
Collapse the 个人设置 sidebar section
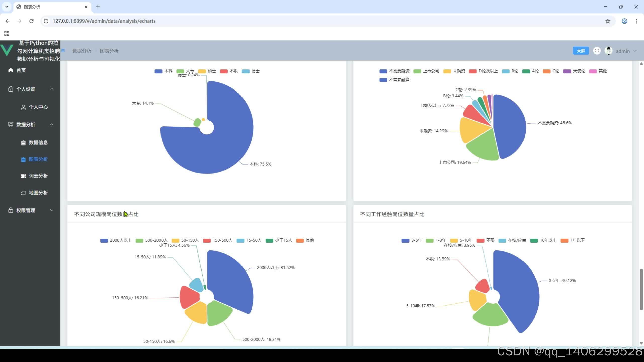click(x=30, y=89)
